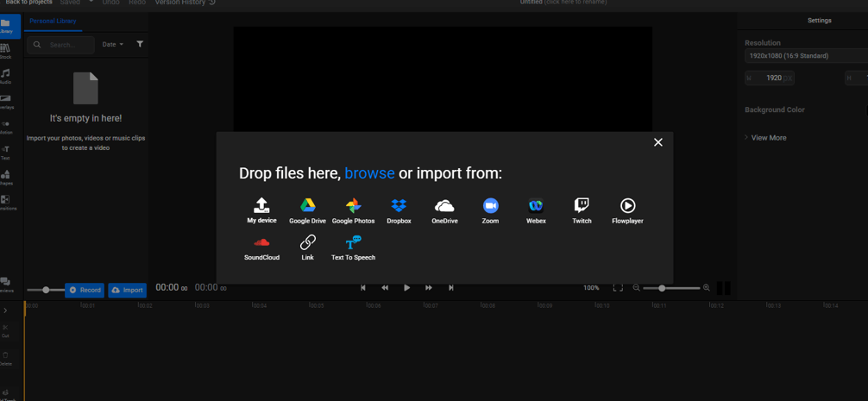Click the rewind button
The height and width of the screenshot is (401, 868).
coord(385,288)
